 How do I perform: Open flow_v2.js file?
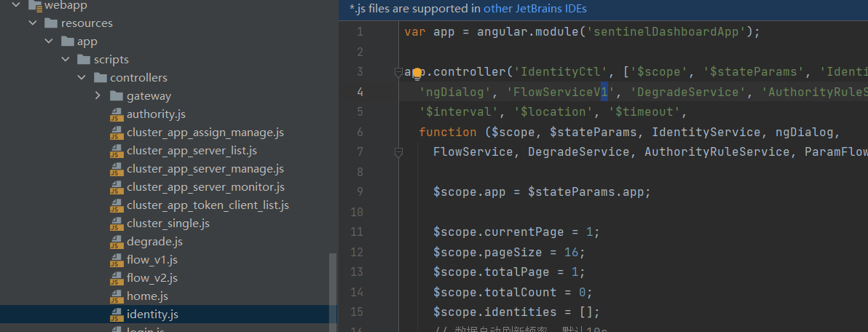pyautogui.click(x=152, y=278)
